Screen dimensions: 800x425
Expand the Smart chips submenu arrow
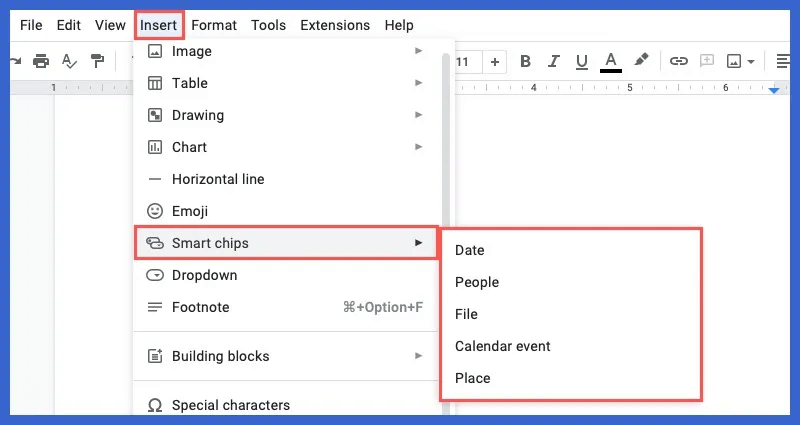pyautogui.click(x=418, y=243)
